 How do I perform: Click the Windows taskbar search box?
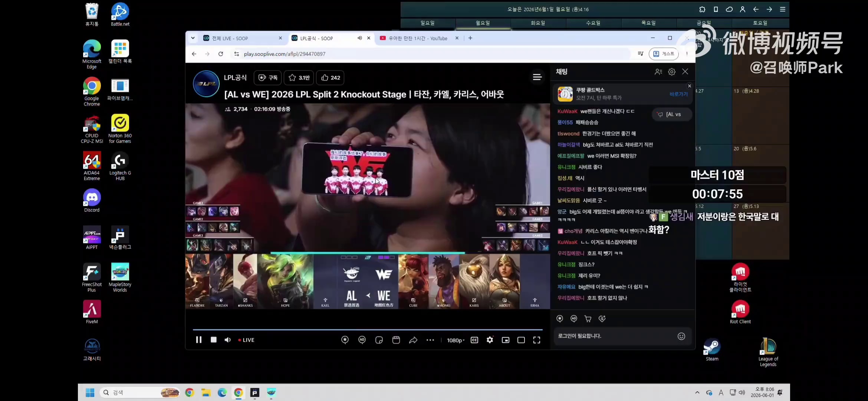tap(140, 392)
